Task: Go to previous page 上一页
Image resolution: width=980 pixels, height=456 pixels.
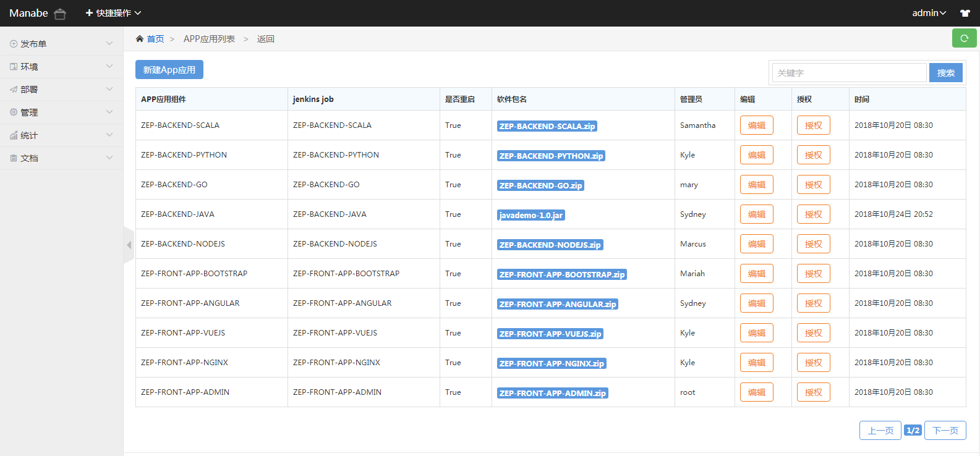Action: [x=880, y=431]
